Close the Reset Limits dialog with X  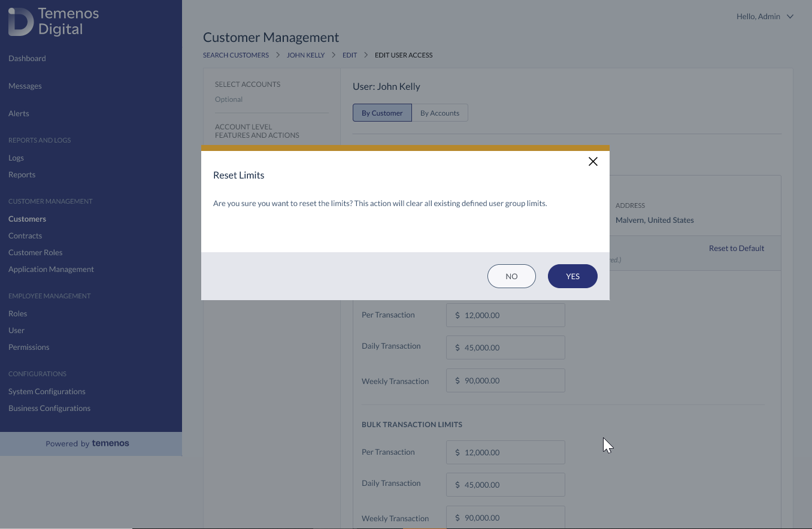click(x=593, y=162)
